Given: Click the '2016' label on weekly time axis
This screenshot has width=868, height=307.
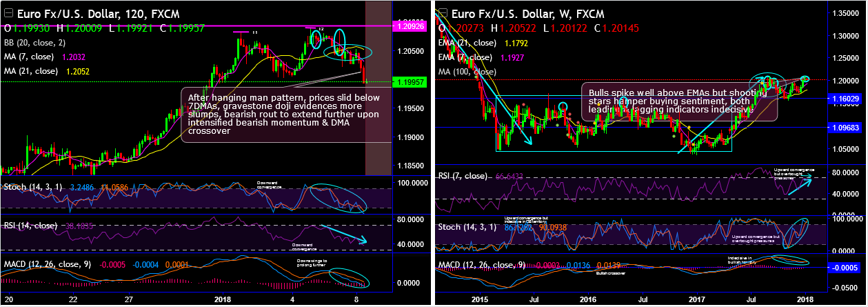Looking at the screenshot, I should point(587,300).
